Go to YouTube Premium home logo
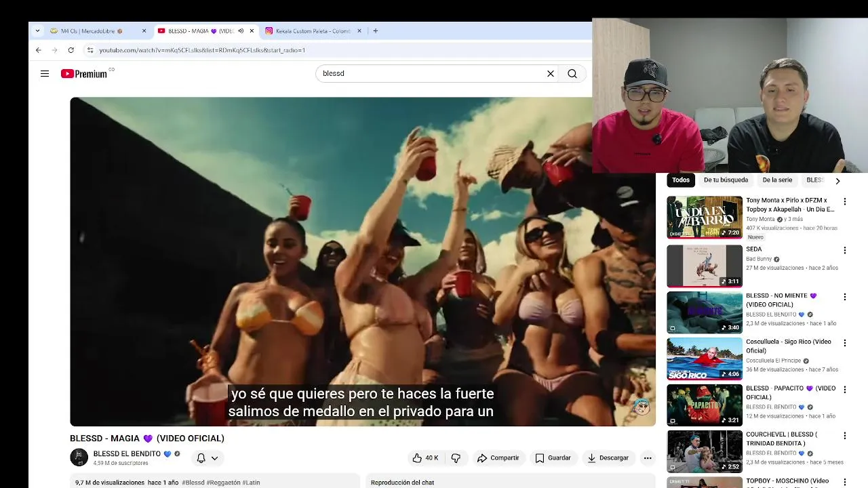The width and height of the screenshot is (868, 488). tap(84, 74)
